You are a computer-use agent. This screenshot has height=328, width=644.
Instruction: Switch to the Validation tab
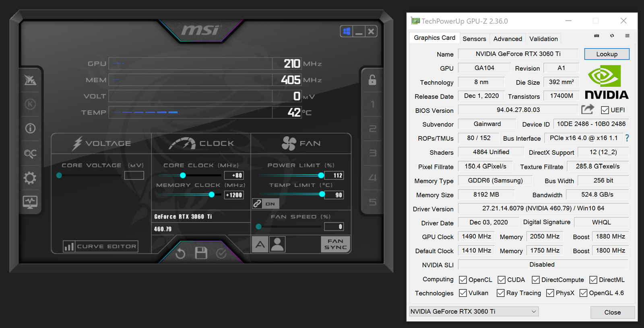click(x=543, y=39)
